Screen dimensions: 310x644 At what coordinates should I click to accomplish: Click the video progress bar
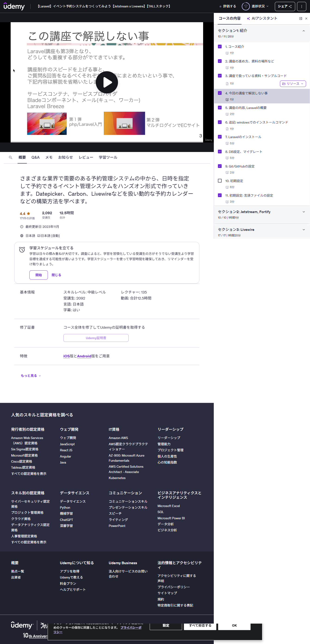point(107,142)
